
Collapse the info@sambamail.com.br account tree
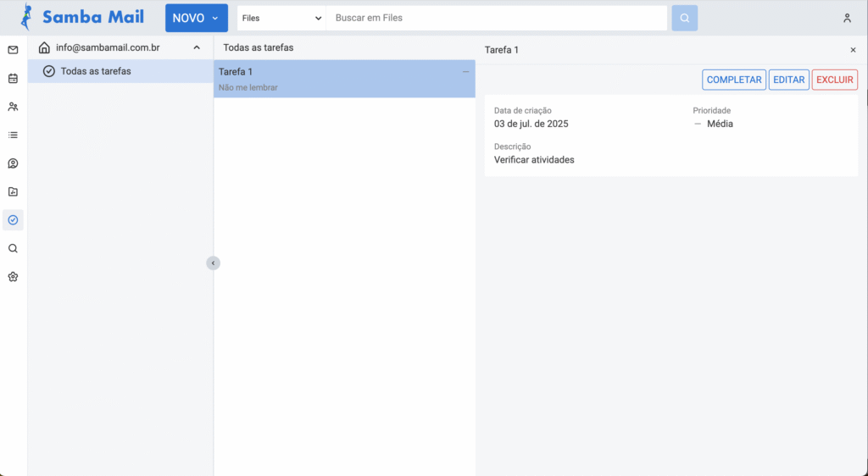[x=197, y=48]
